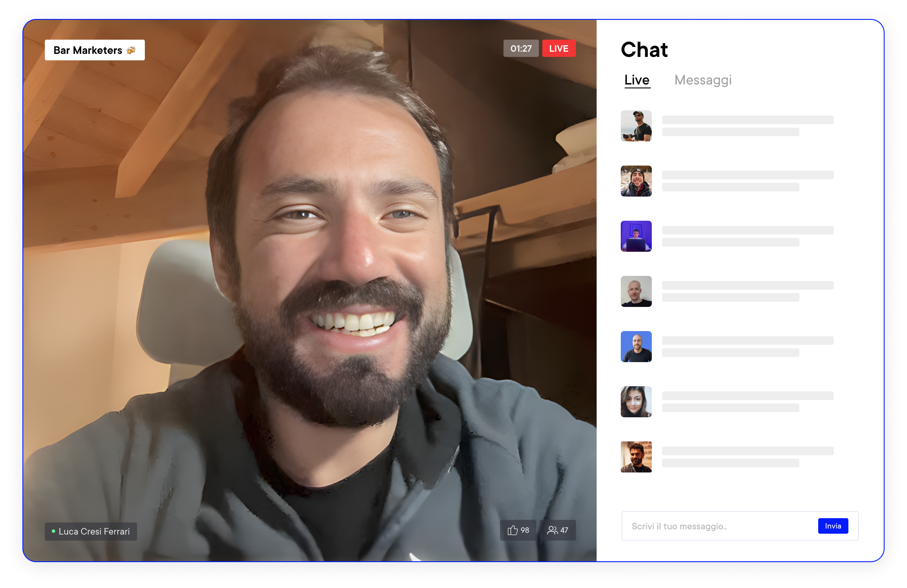Screen dimensions: 907x588
Task: Select the Live chat tab
Action: [637, 80]
